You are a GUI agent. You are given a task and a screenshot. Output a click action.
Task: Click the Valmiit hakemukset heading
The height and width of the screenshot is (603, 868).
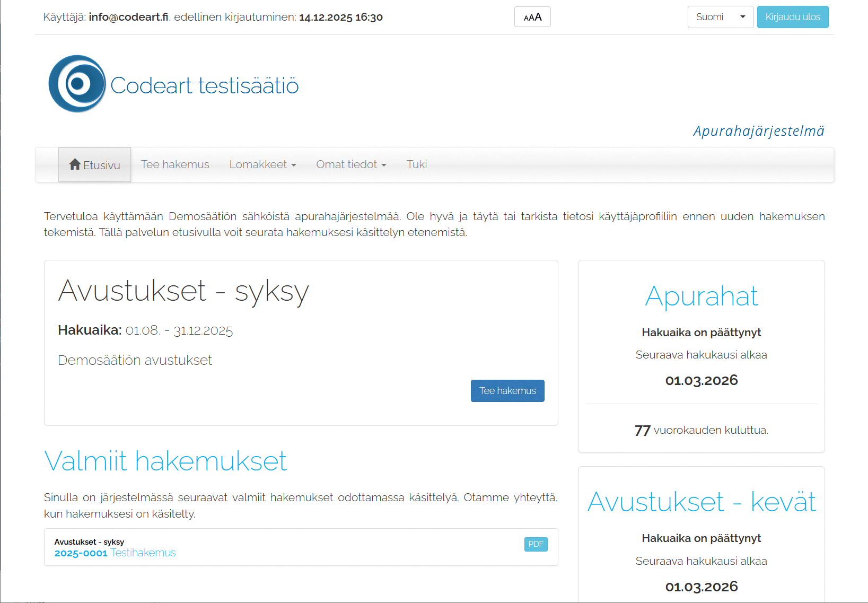pyautogui.click(x=165, y=461)
